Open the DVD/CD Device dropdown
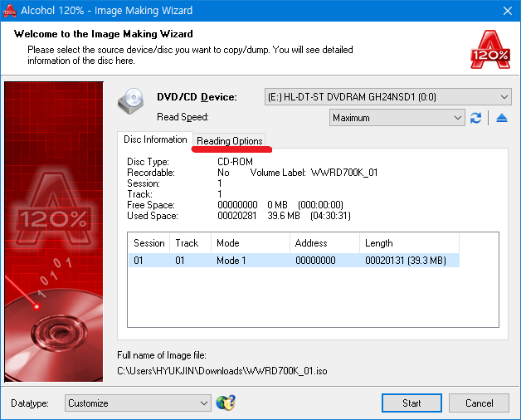521x420 pixels. point(387,97)
